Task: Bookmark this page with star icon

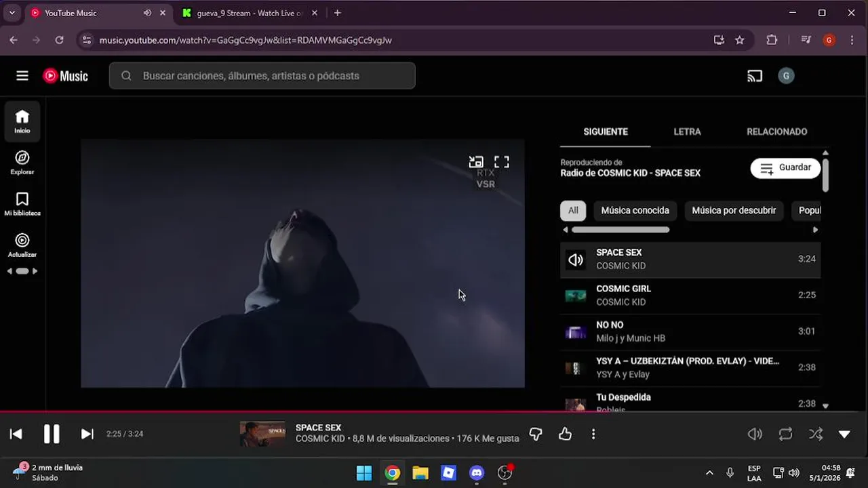Action: point(740,40)
